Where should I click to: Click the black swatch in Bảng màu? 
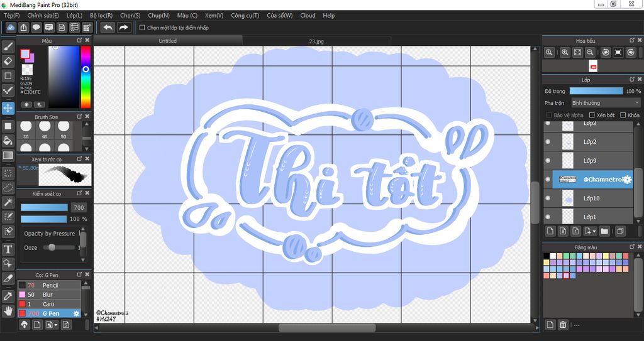coord(547,256)
